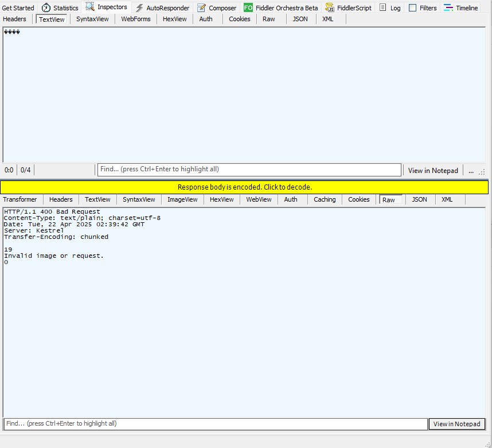Click lower View in Notepad button
492x448 pixels.
pos(456,424)
